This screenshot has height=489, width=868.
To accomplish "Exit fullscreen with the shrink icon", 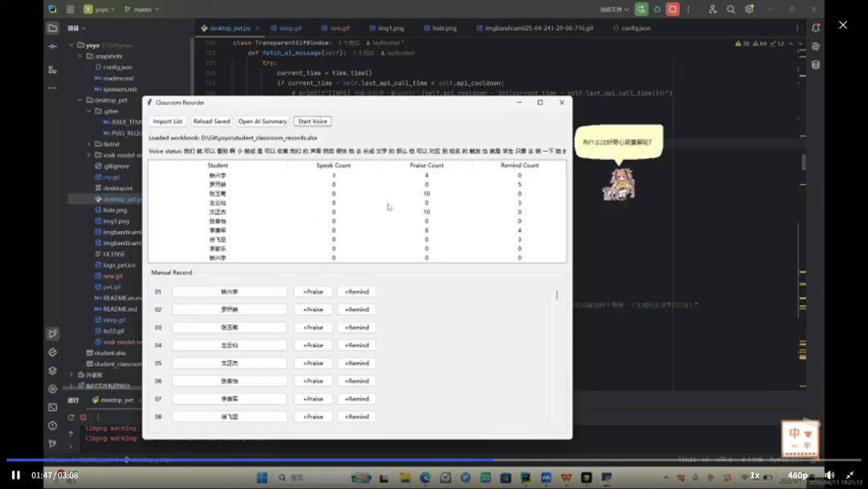I will point(850,475).
